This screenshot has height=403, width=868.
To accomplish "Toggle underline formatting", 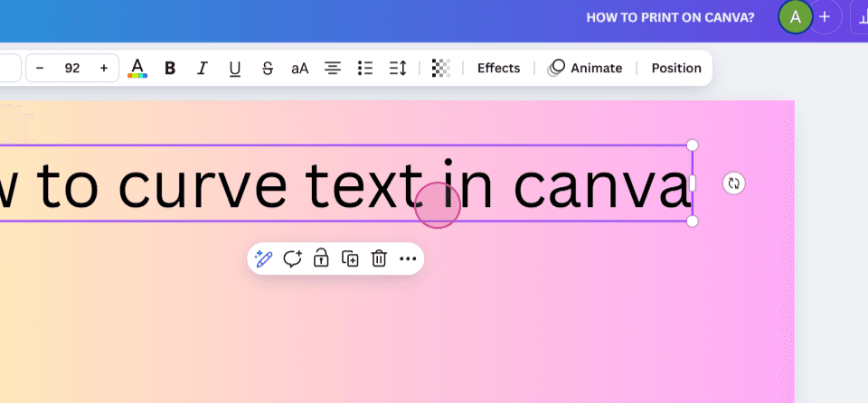I will [235, 68].
